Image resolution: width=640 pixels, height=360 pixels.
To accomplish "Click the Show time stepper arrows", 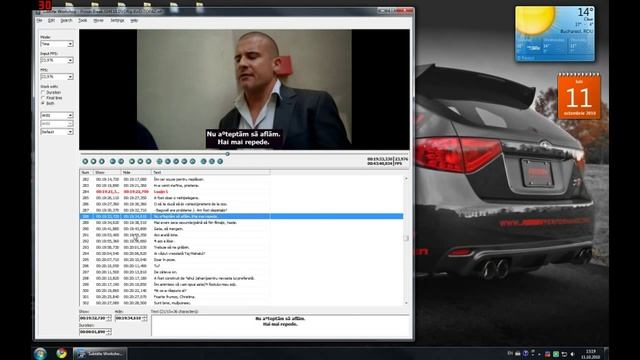I will click(x=109, y=318).
